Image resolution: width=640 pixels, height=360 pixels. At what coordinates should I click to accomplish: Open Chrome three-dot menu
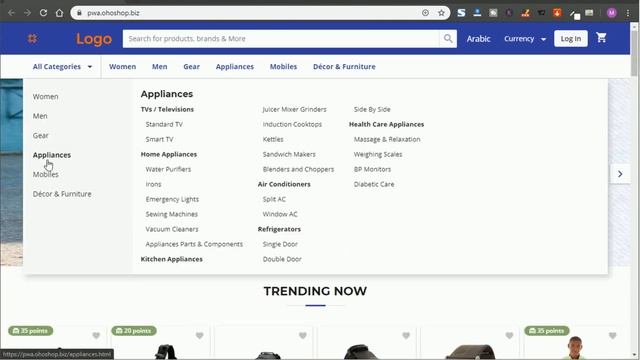point(628,13)
